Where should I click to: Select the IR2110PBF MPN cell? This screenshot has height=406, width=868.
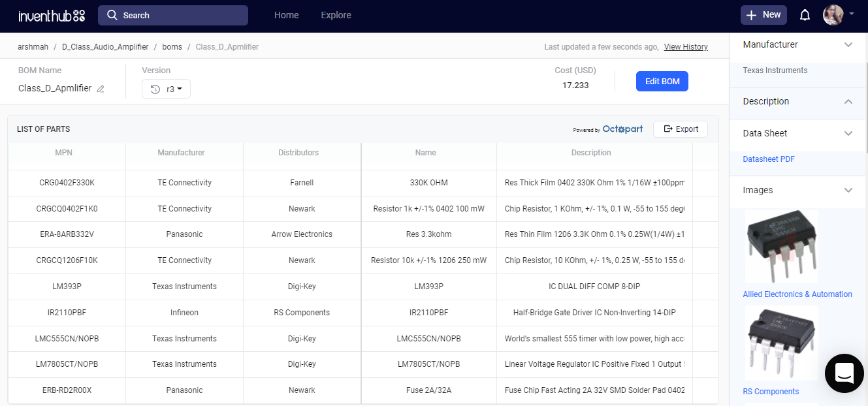click(x=67, y=313)
